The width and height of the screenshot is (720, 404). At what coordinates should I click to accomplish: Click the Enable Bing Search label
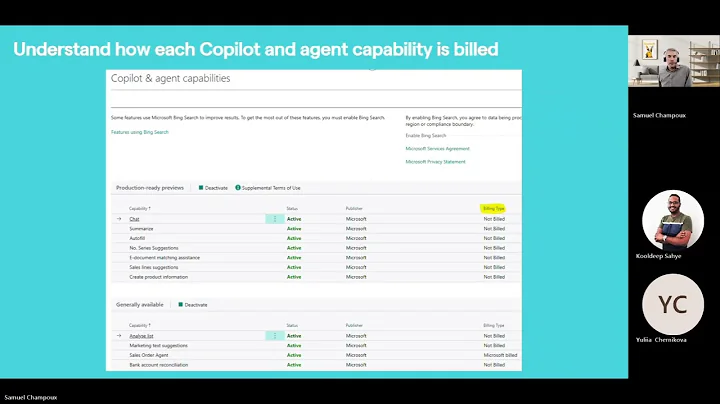click(426, 136)
